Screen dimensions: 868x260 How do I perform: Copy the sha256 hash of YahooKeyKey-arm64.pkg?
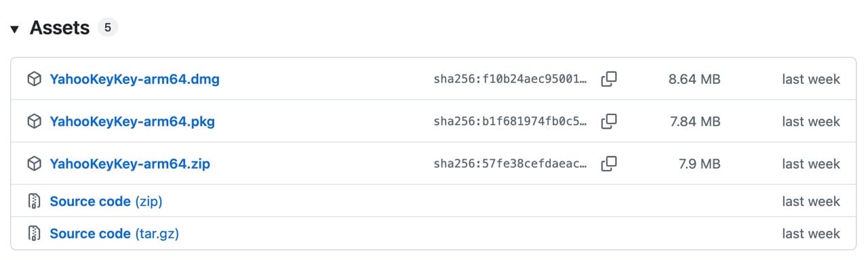[609, 121]
